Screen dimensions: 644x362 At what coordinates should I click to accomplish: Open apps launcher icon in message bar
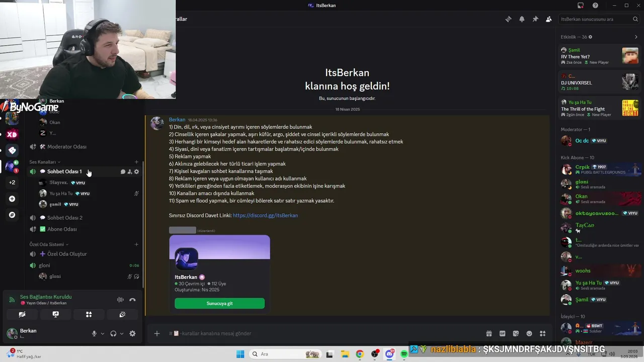coord(542,333)
